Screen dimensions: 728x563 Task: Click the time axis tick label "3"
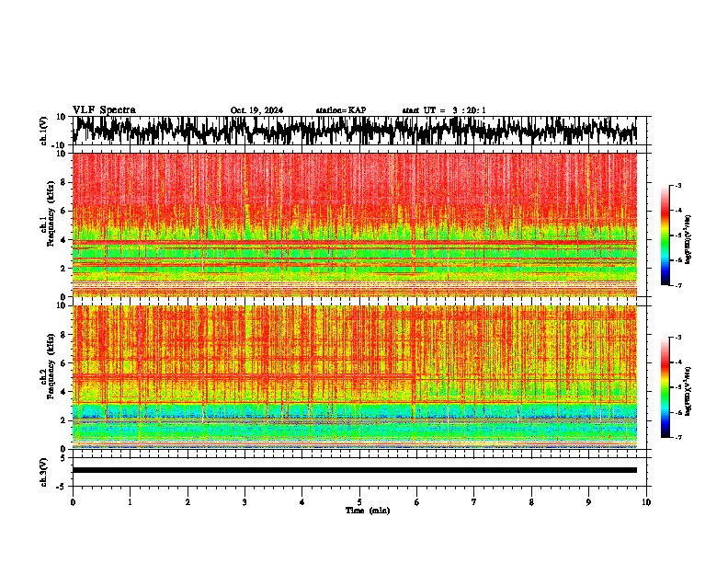point(245,502)
